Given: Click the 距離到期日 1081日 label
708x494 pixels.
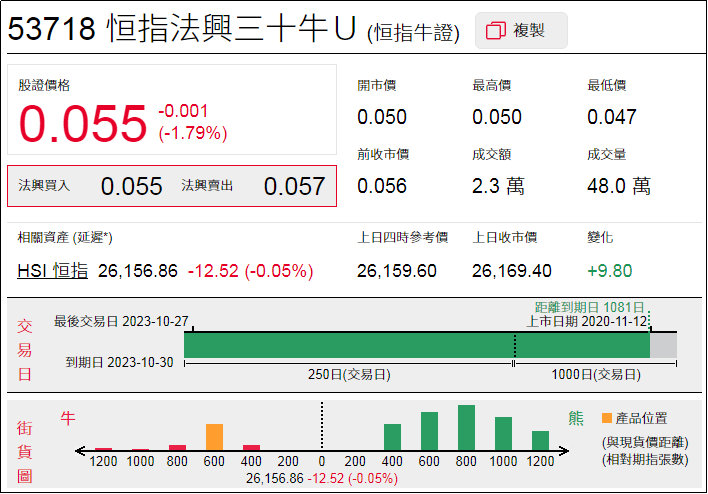Looking at the screenshot, I should click(589, 308).
